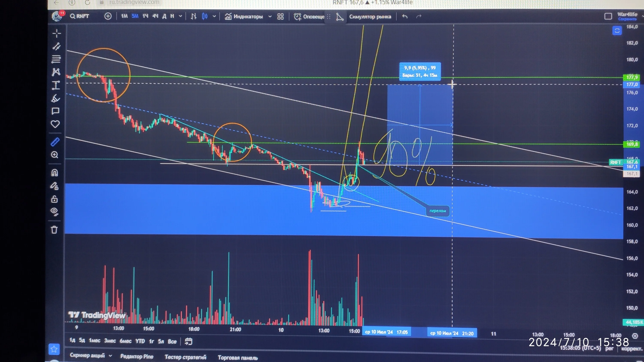
Task: Expand the timeframe list chevron
Action: [180, 17]
